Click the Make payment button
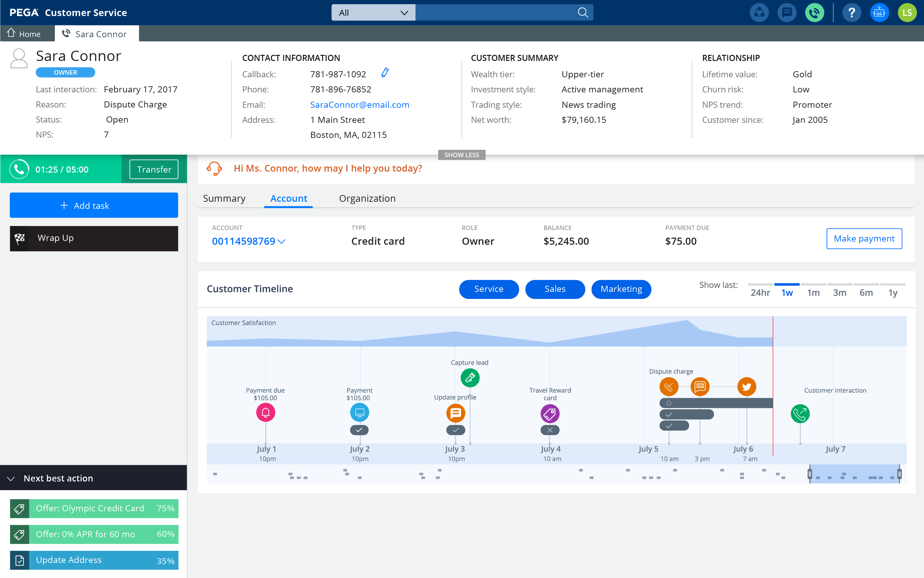Viewport: 924px width, 578px height. [864, 239]
